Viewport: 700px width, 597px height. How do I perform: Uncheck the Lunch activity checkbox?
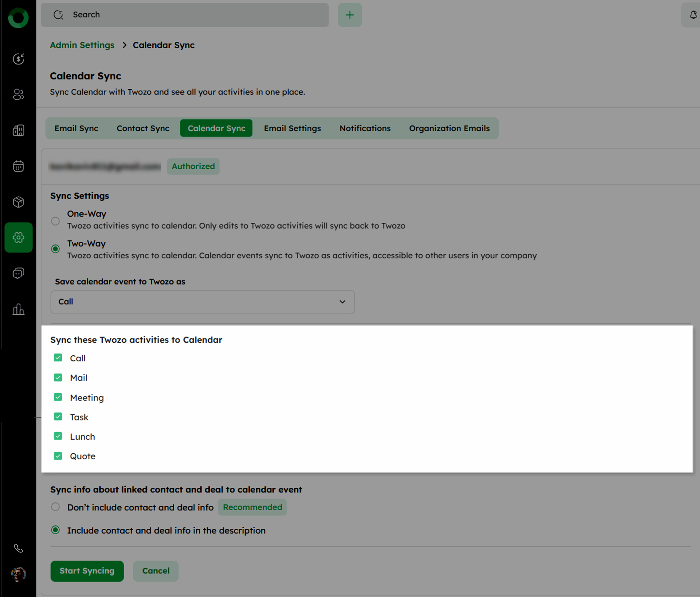pos(58,436)
